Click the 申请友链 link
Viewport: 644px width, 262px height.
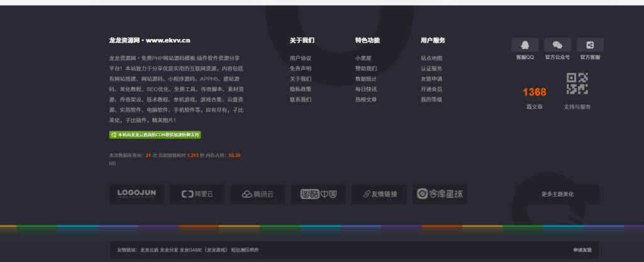pos(583,250)
